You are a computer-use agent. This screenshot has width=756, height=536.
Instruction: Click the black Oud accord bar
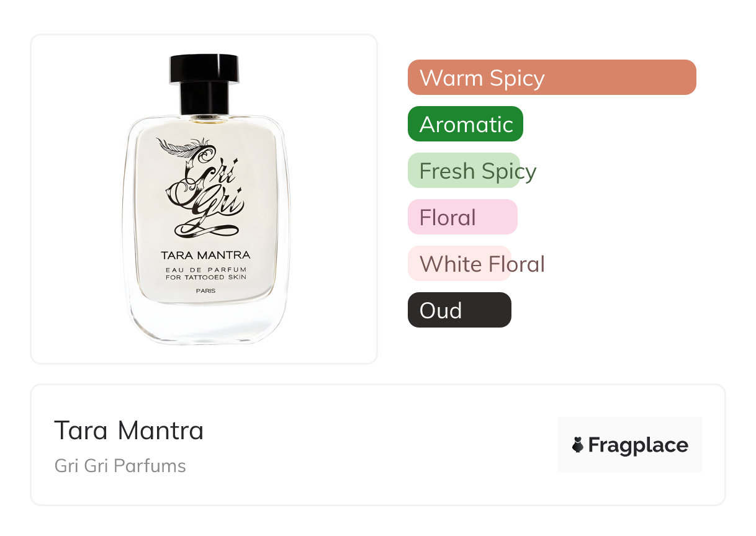point(459,310)
